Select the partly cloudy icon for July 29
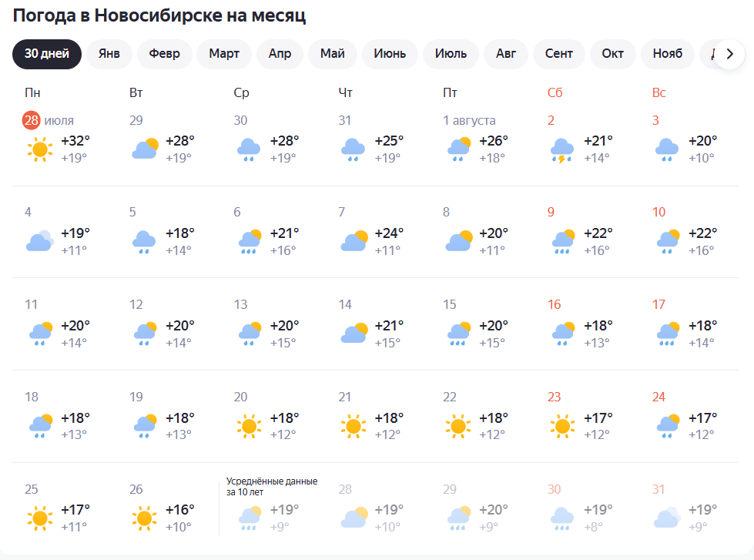 point(146,149)
